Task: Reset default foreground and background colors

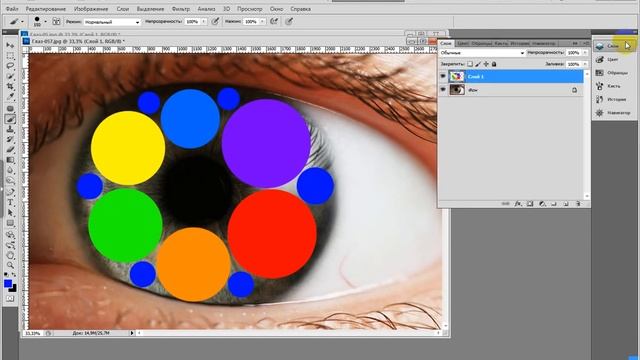Action: click(6, 275)
